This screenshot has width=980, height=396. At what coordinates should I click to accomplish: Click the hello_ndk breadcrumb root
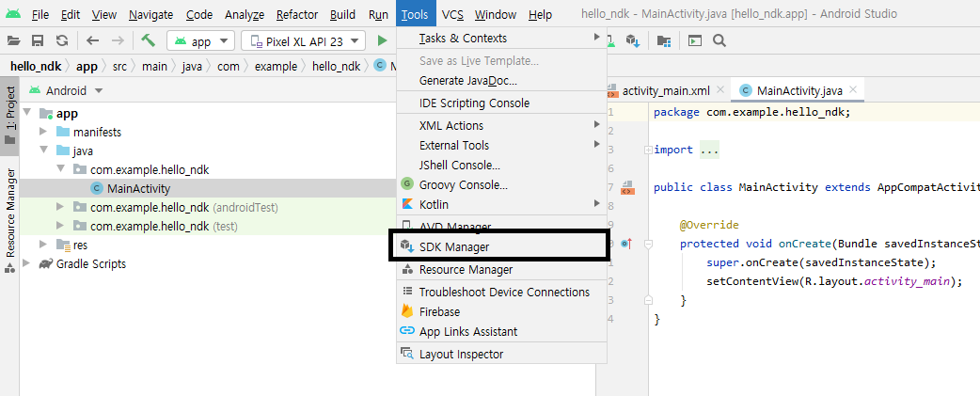pyautogui.click(x=36, y=66)
